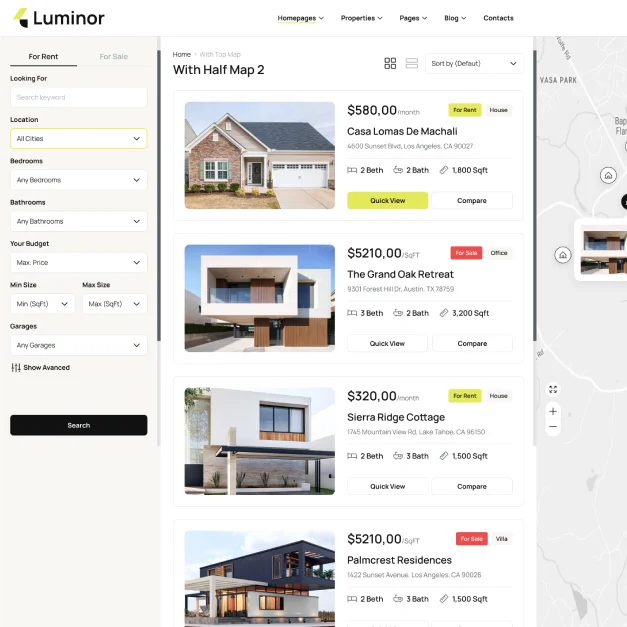
Task: Select the For Rent tab
Action: (43, 57)
